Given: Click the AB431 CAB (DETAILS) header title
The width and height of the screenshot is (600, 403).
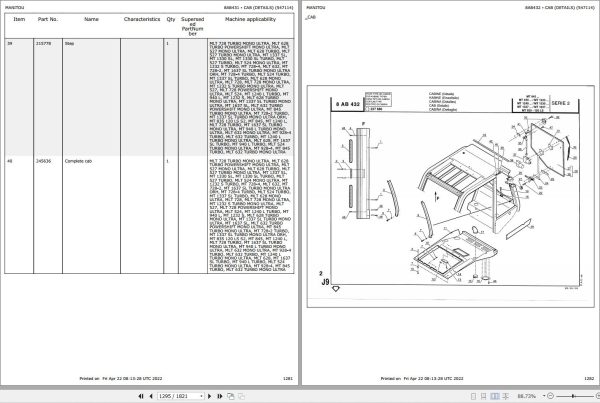Looking at the screenshot, I should (259, 7).
